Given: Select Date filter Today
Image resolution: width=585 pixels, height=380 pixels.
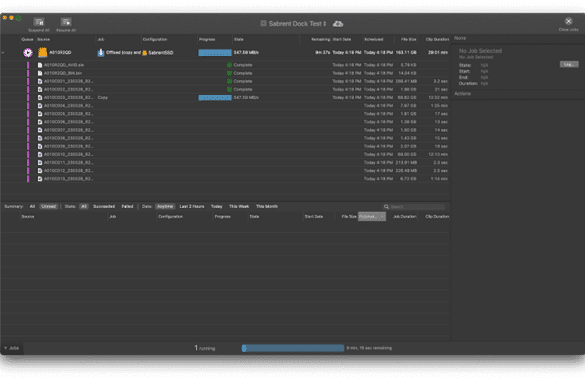Looking at the screenshot, I should point(216,206).
